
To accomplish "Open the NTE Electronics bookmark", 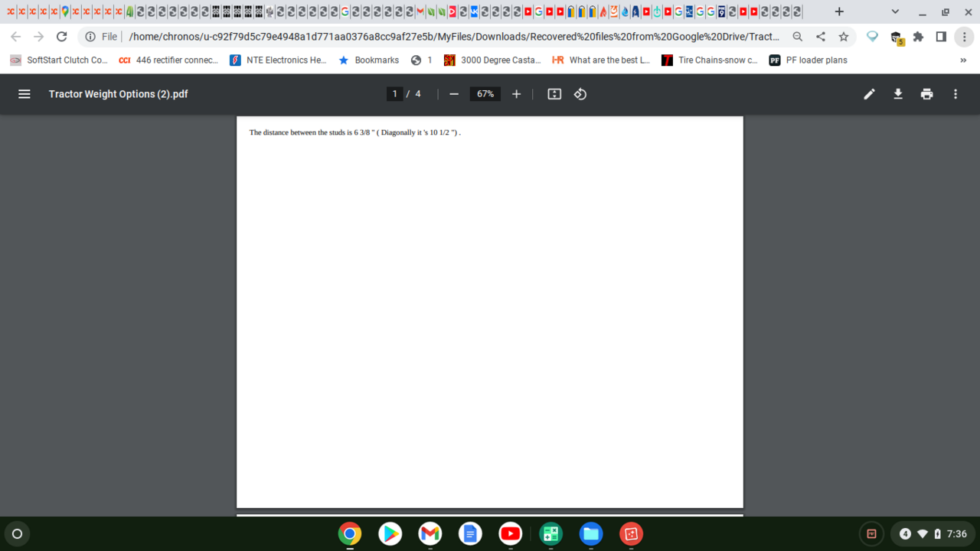I will click(x=278, y=60).
